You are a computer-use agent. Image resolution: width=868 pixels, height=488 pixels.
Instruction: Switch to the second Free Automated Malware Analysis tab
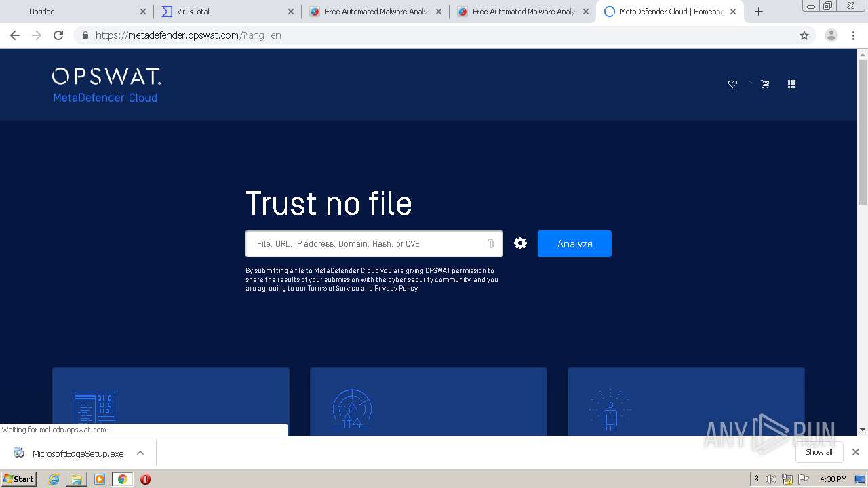[521, 12]
